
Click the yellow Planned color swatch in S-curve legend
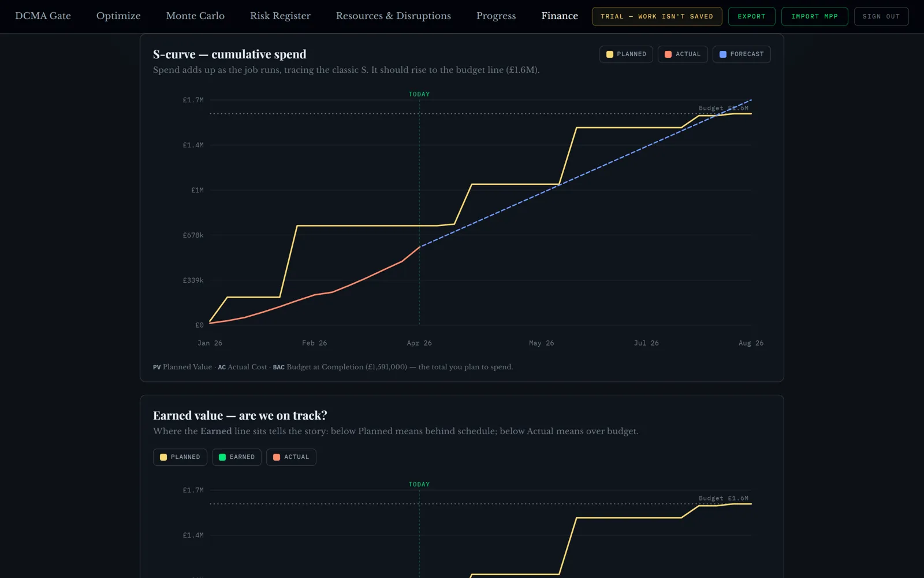(x=610, y=54)
